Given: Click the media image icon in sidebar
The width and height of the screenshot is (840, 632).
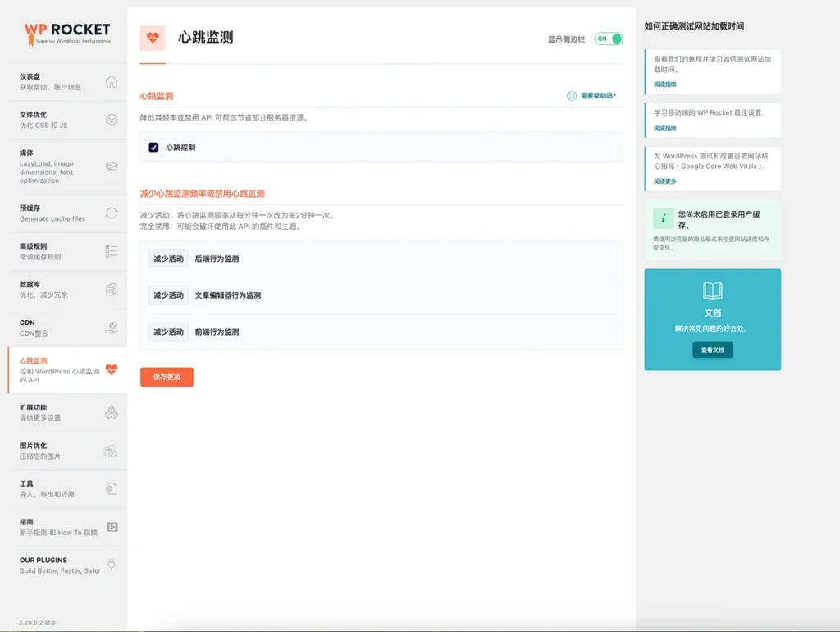Looking at the screenshot, I should pos(112,167).
